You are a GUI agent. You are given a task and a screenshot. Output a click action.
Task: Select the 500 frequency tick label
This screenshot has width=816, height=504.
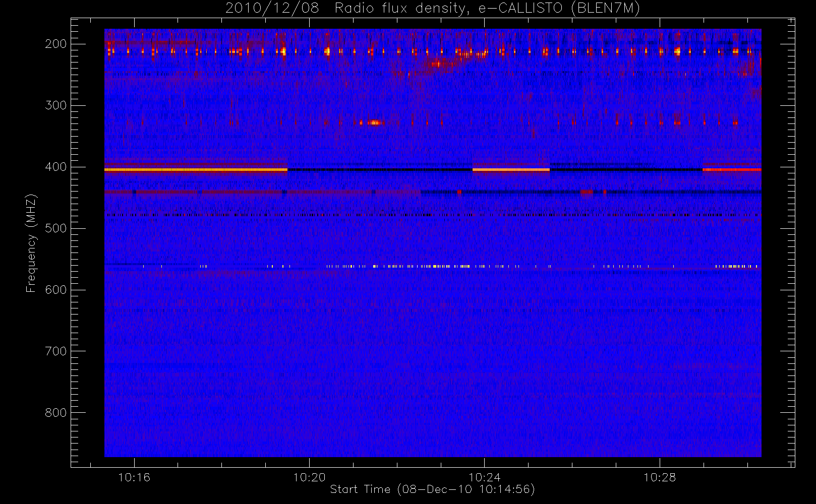56,228
